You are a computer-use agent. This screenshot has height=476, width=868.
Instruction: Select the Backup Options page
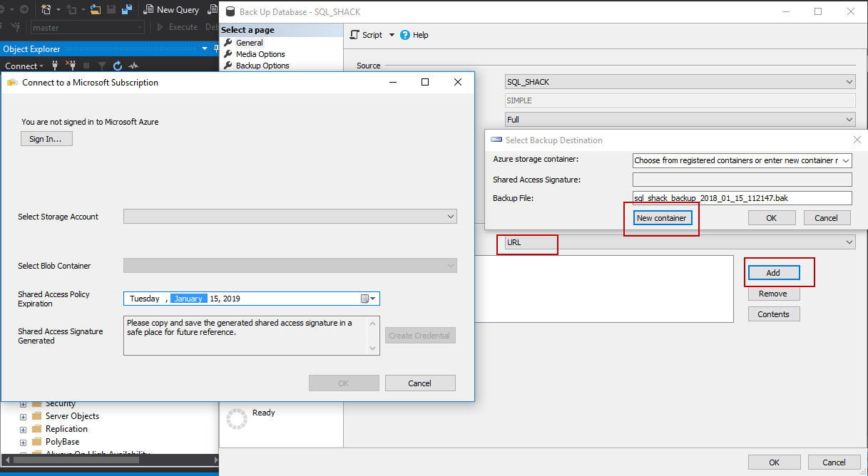pos(262,66)
